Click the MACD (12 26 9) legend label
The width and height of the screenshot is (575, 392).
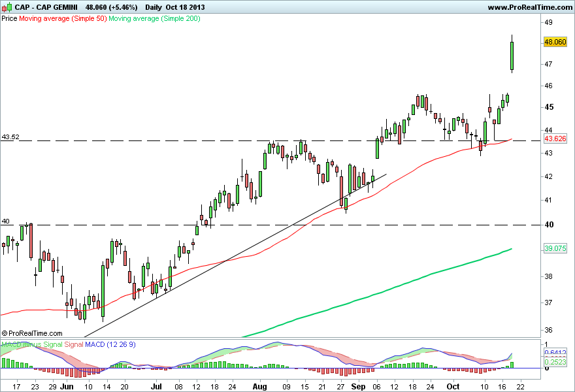tap(110, 344)
